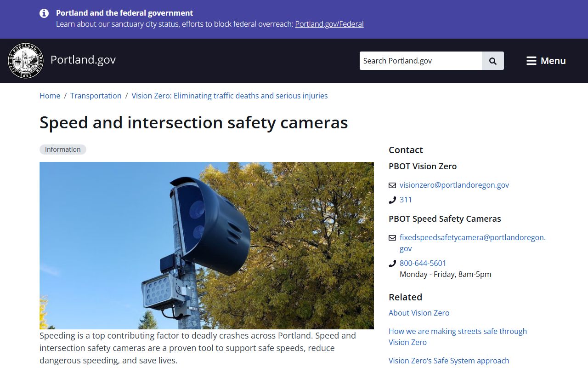This screenshot has height=368, width=588.
Task: Open the Home breadcrumb link
Action: click(50, 96)
